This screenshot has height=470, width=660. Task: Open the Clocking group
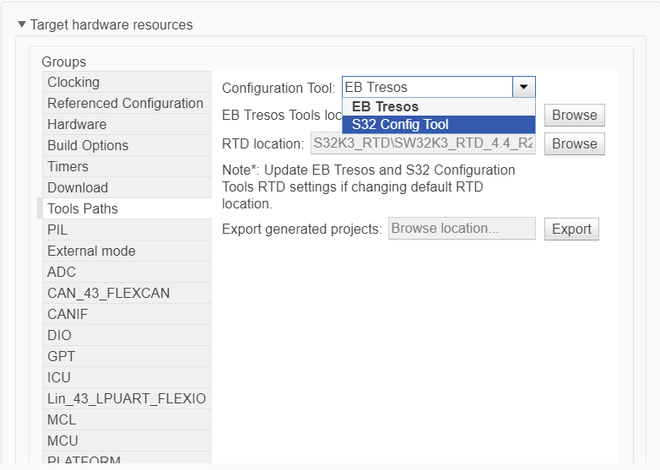pyautogui.click(x=73, y=82)
